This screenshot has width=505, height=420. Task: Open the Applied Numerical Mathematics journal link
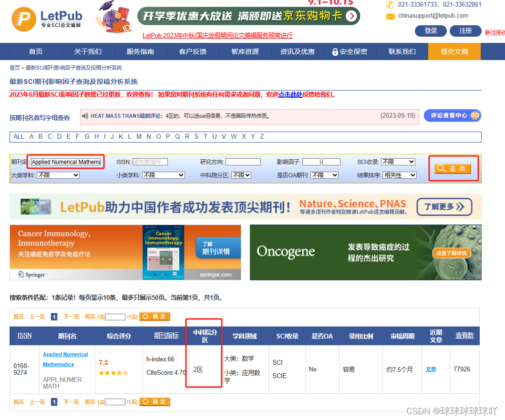click(x=65, y=359)
